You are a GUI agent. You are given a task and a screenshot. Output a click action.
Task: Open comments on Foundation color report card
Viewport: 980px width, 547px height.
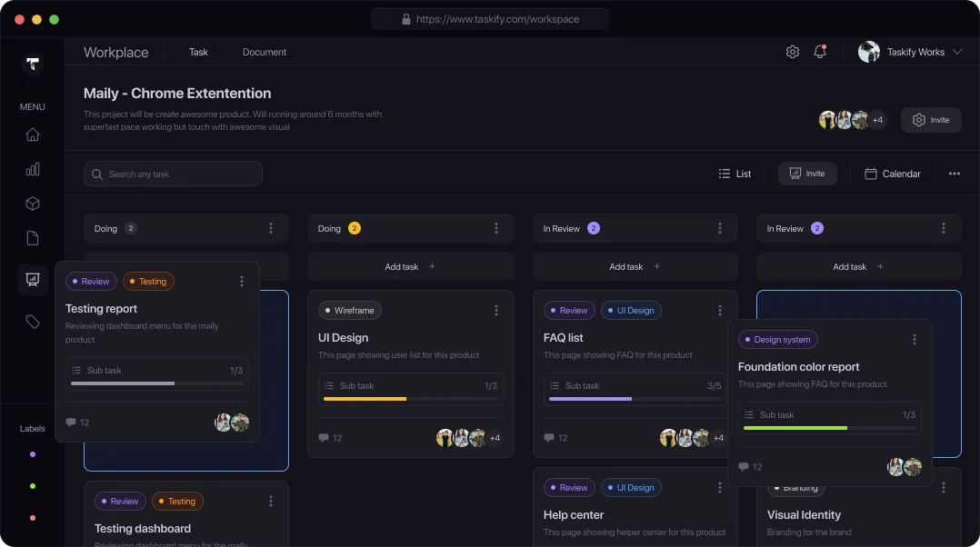pyautogui.click(x=750, y=467)
